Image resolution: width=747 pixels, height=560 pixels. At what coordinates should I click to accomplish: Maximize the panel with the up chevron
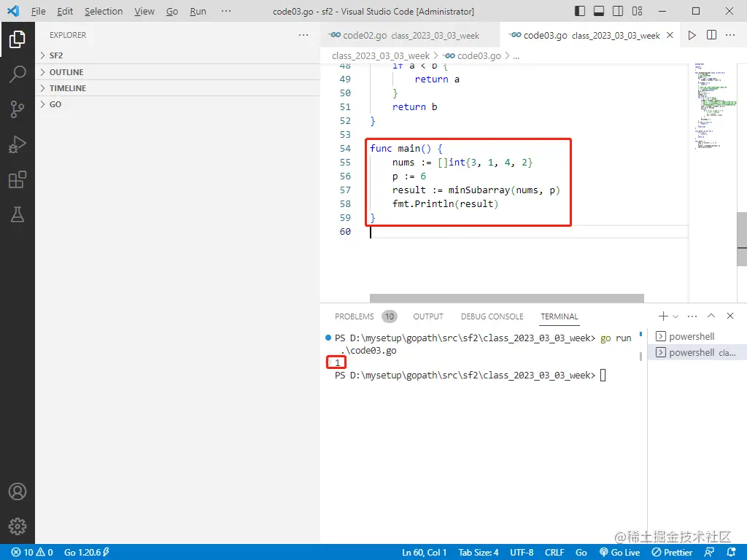(711, 316)
